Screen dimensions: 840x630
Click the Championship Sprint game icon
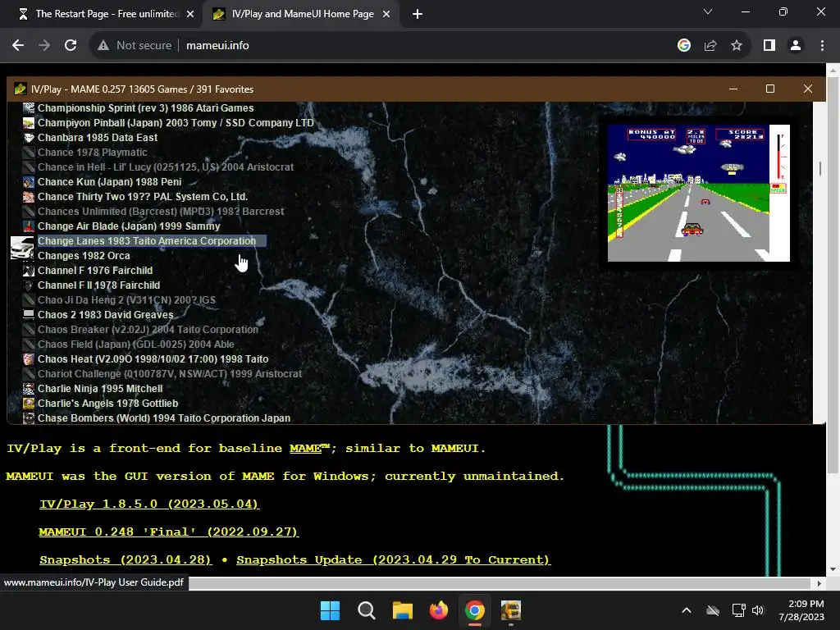coord(29,108)
